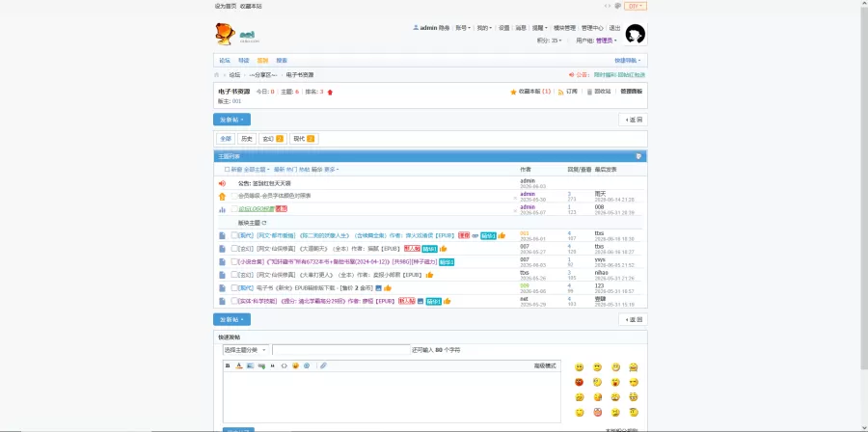Check the box for 会员等级 thread

click(234, 196)
